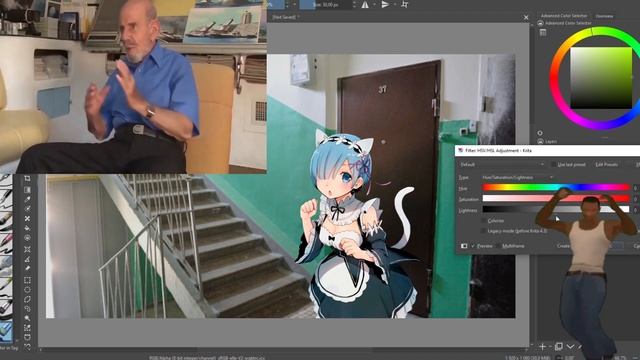Image resolution: width=640 pixels, height=360 pixels.
Task: Toggle wrap around mode icon
Action: [x=404, y=4]
